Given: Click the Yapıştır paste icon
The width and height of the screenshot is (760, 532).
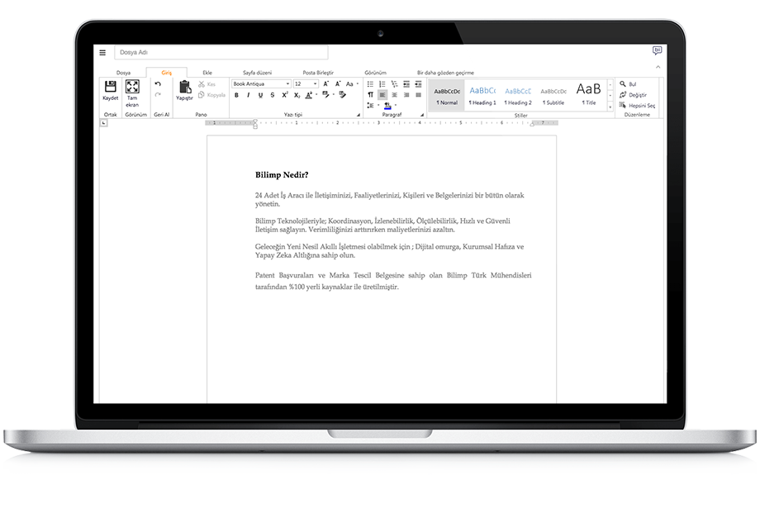Looking at the screenshot, I should 184,87.
